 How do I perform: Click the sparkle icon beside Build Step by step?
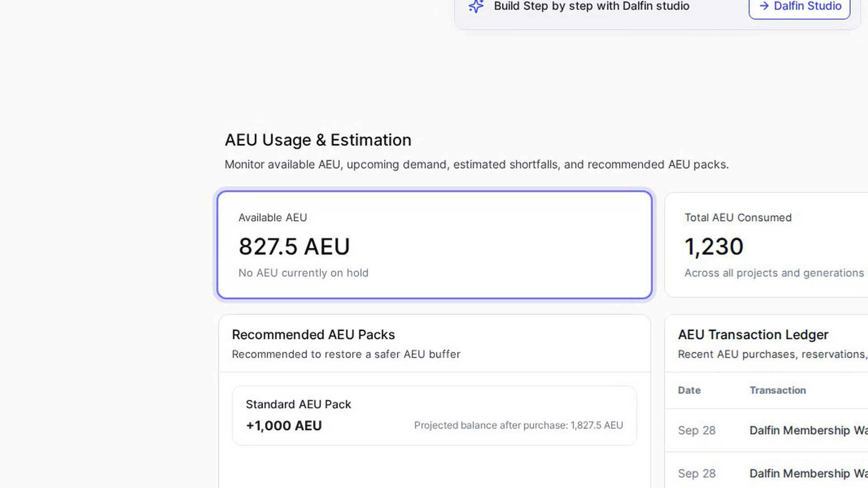(476, 6)
